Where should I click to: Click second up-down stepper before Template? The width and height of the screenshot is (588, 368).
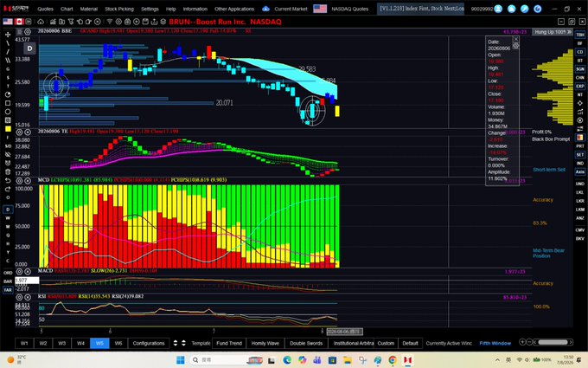(183, 343)
